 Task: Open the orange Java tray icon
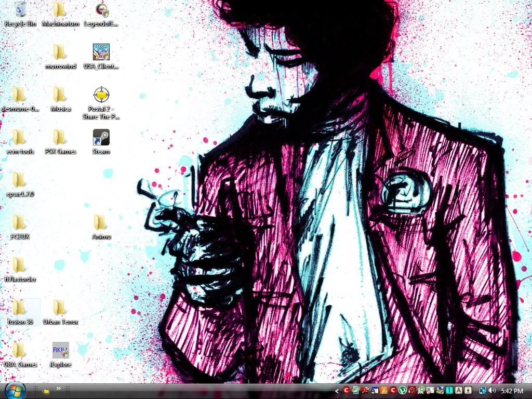pyautogui.click(x=384, y=391)
